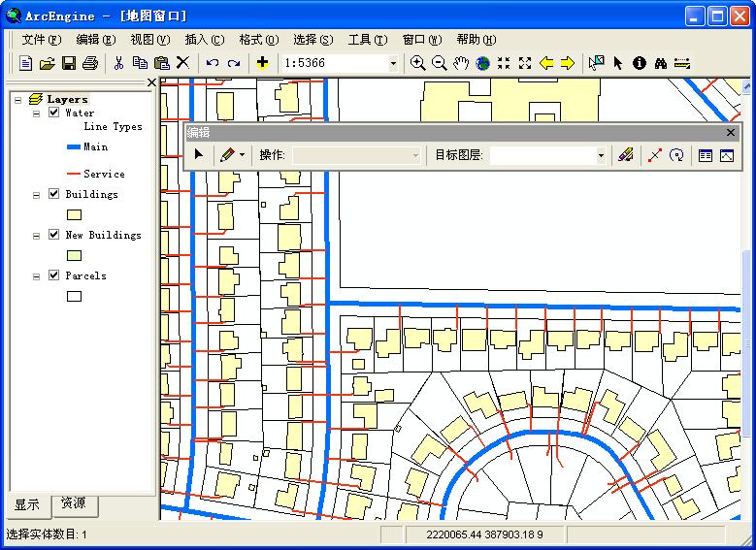This screenshot has width=756, height=550.
Task: Print the map using printer icon
Action: [90, 63]
